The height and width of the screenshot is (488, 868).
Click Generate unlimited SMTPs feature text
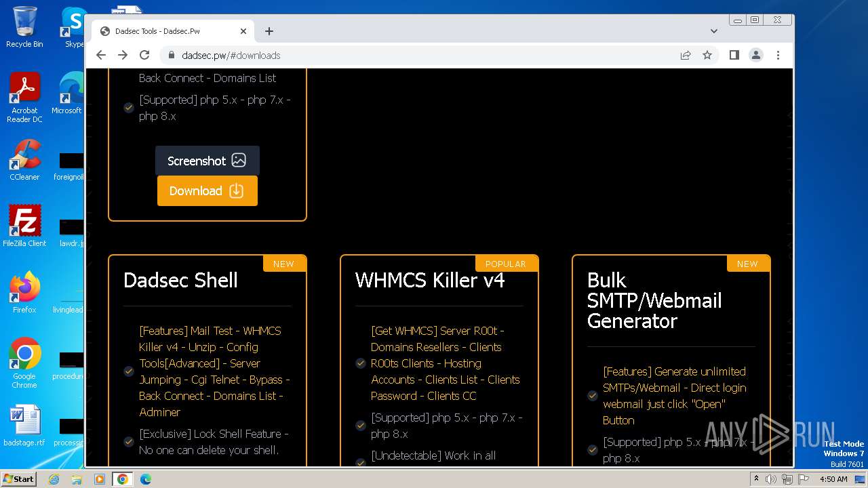675,396
